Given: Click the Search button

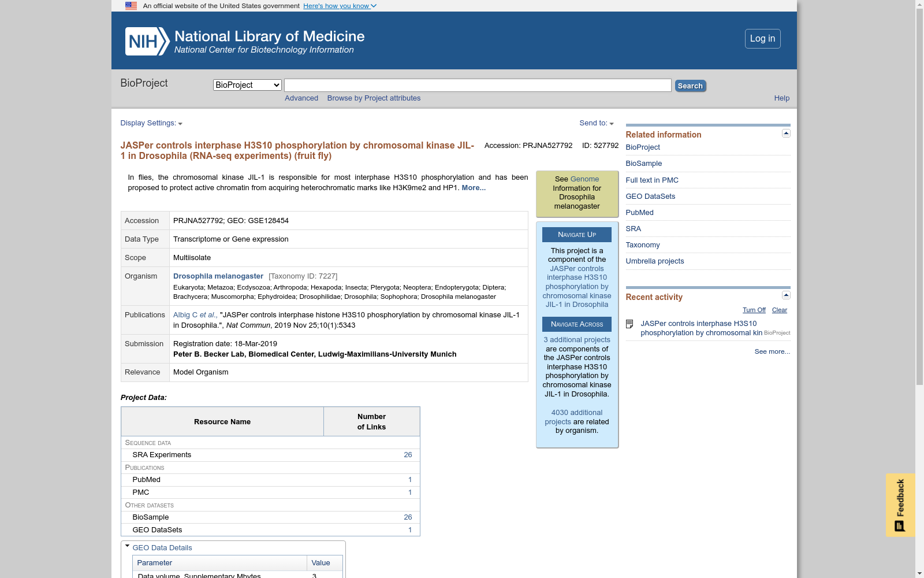Looking at the screenshot, I should click(690, 86).
